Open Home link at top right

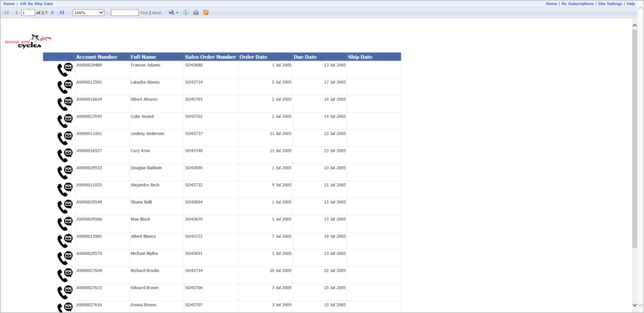coord(551,4)
